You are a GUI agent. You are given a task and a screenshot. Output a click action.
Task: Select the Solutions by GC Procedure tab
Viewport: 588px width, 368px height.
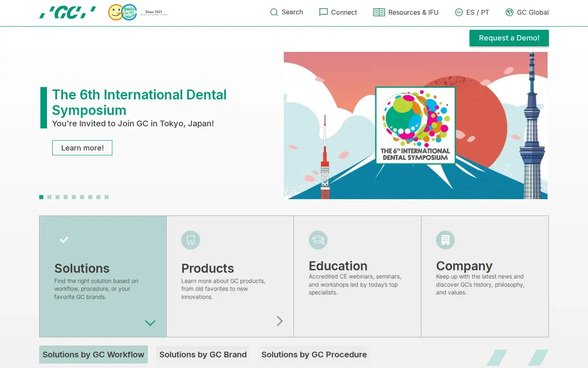pos(314,355)
